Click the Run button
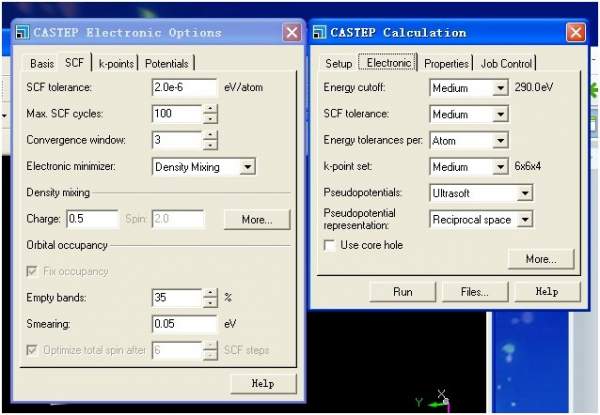The height and width of the screenshot is (415, 600). point(403,292)
